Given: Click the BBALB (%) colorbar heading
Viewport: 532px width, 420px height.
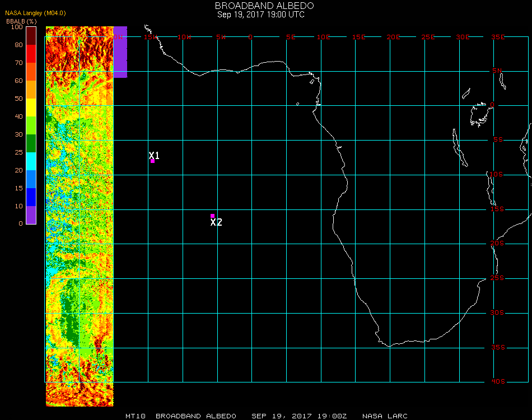Looking at the screenshot, I should pyautogui.click(x=22, y=21).
